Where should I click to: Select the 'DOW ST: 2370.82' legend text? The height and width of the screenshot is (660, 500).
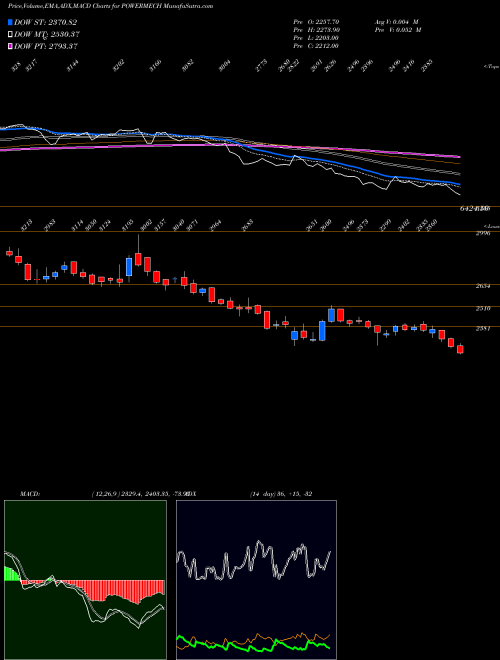click(45, 22)
